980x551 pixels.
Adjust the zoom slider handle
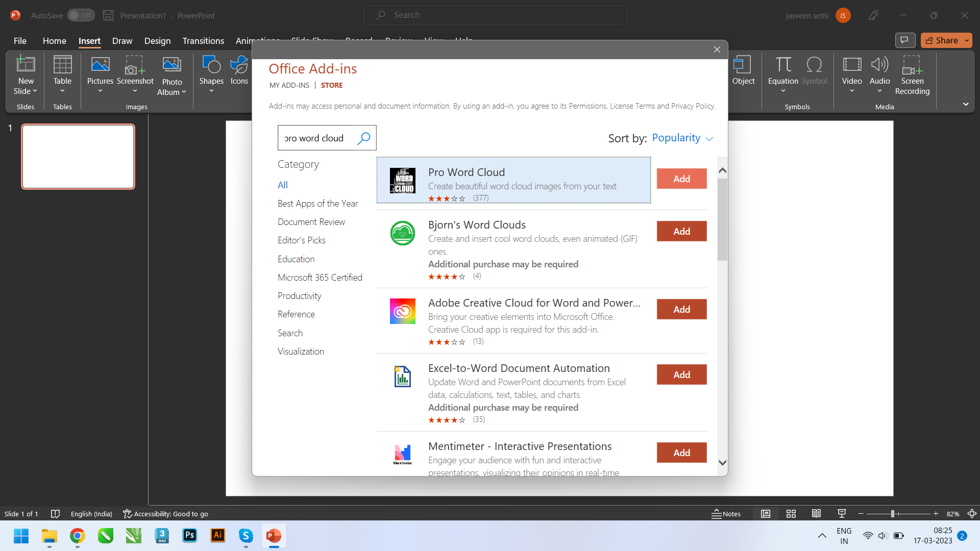coord(893,514)
